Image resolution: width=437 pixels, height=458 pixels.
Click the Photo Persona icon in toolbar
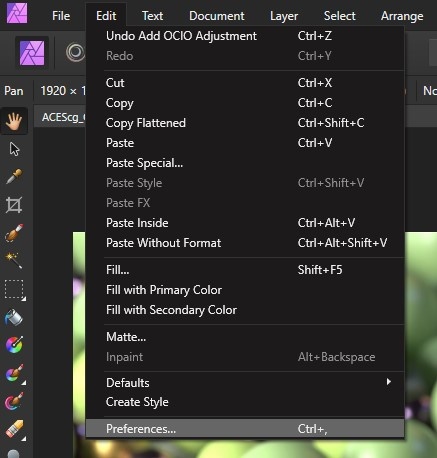(32, 53)
